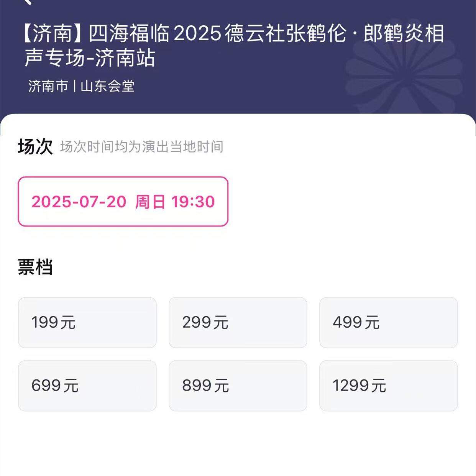
Task: Select the 2025-07-20 周日 19:30 session
Action: 123,202
